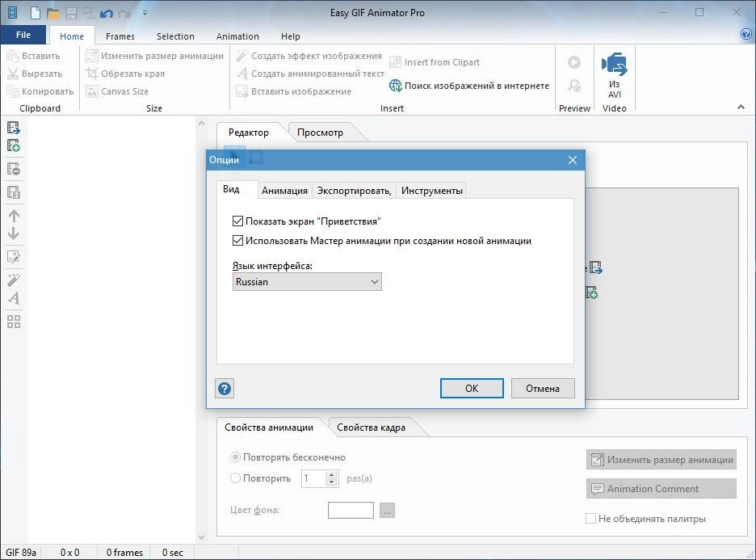Viewport: 756px width, 560px height.
Task: Click Вставить изображение in Insert group
Action: (x=294, y=91)
